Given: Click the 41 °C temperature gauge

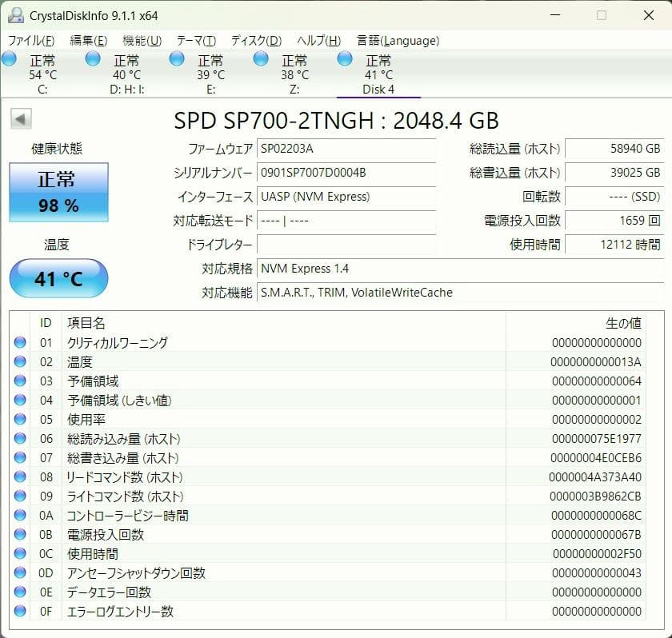Looking at the screenshot, I should tap(58, 278).
